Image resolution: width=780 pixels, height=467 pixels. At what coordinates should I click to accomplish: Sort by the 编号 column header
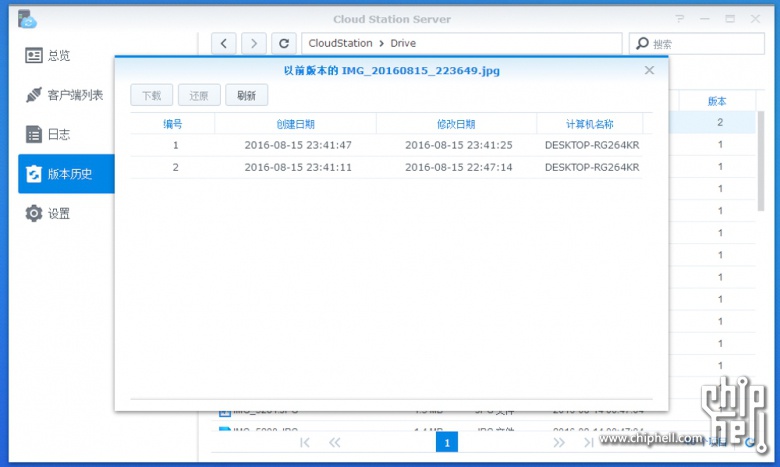(173, 124)
